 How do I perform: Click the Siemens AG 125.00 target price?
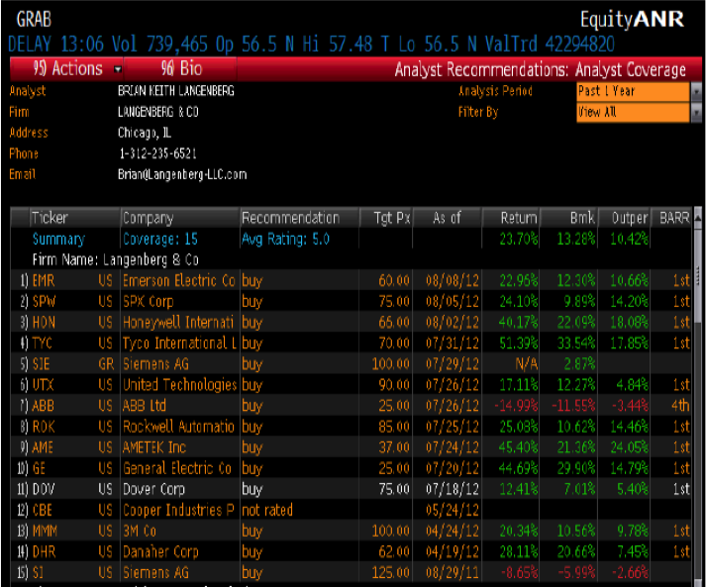coord(391,573)
